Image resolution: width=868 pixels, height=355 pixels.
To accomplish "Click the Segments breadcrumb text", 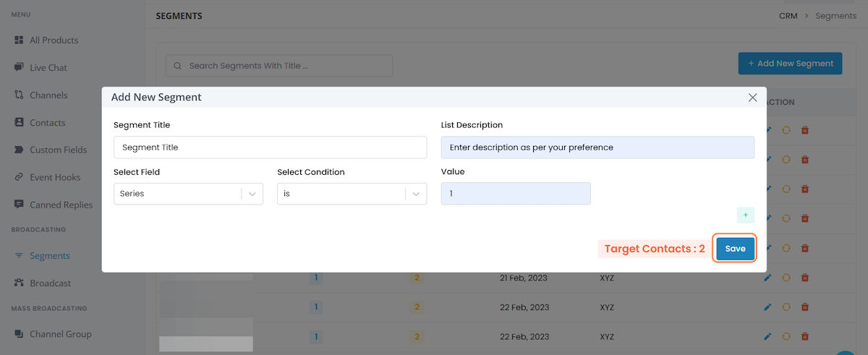I will pyautogui.click(x=836, y=16).
